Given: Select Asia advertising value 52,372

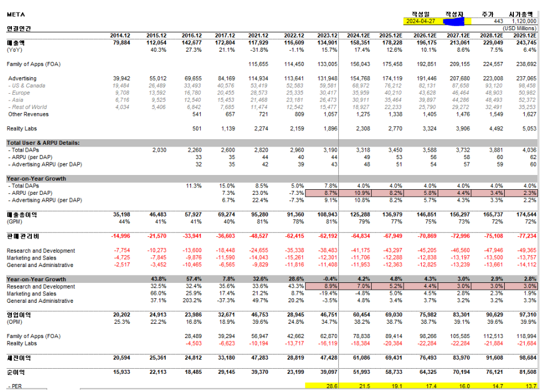Looking at the screenshot, I should (x=527, y=100).
